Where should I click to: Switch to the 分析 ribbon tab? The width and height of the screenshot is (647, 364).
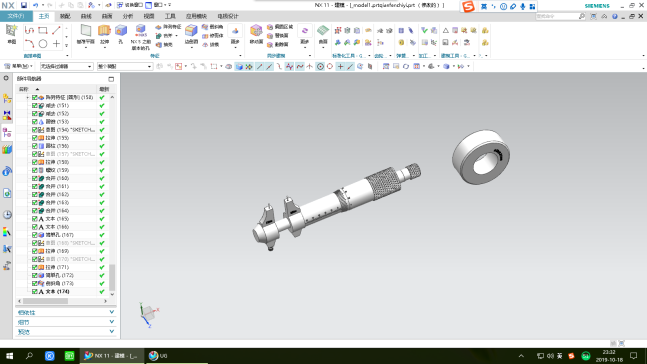[x=128, y=16]
